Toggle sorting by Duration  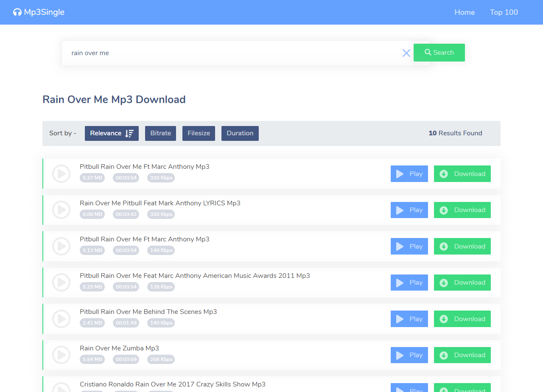240,133
